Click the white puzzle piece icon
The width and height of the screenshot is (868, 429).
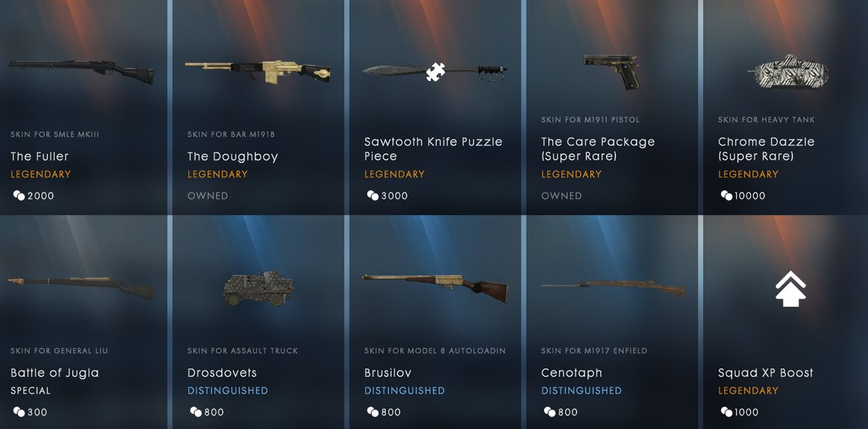point(435,71)
